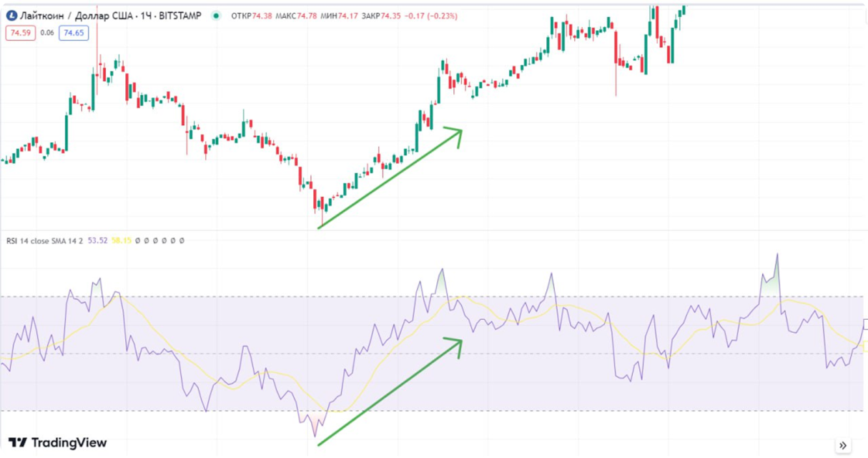Click the red sell price 74.59 button

pyautogui.click(x=20, y=32)
